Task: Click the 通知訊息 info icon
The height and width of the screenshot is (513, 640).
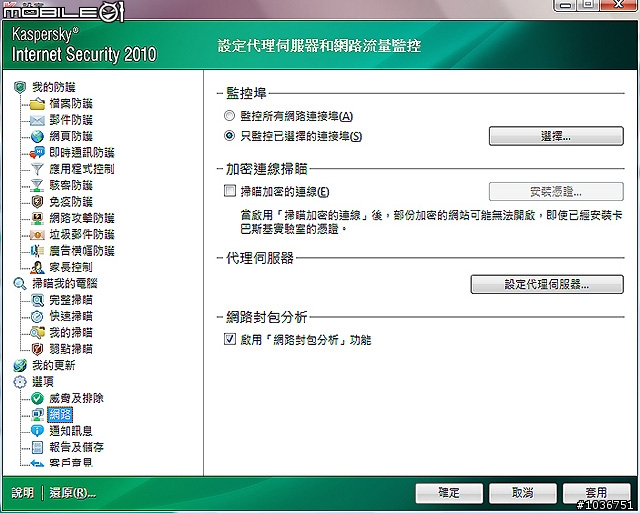Action: click(x=37, y=431)
